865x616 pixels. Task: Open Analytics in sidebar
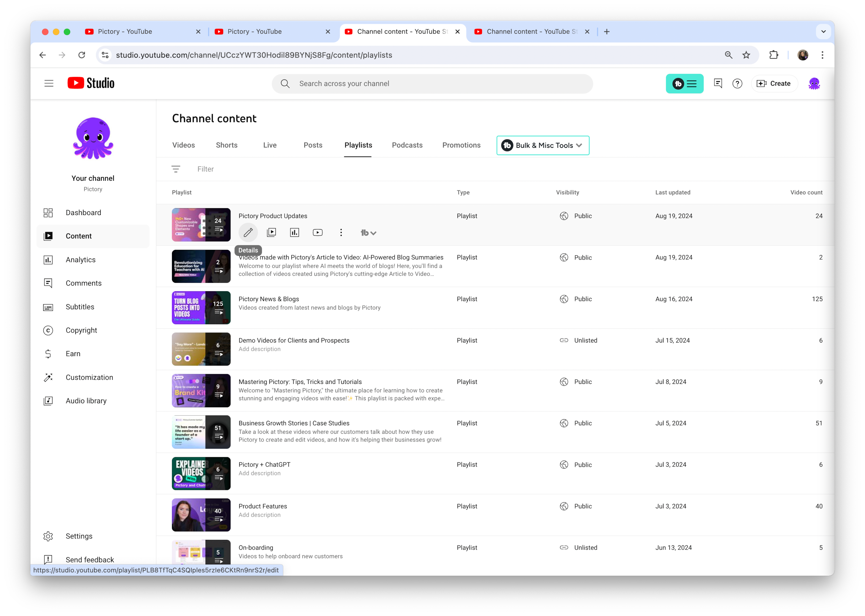pyautogui.click(x=93, y=260)
